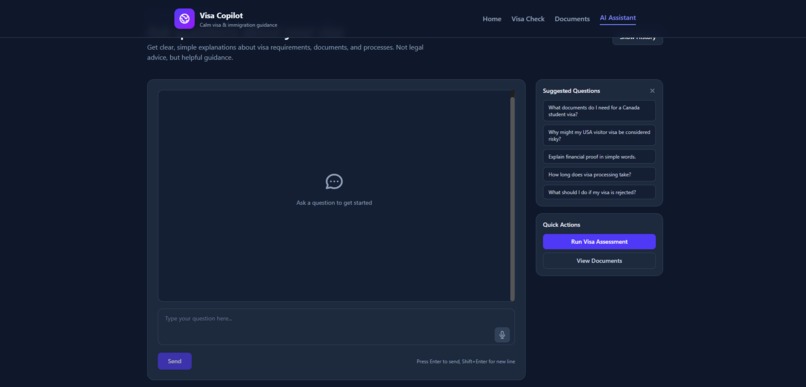Click Run Visa Assessment button

(599, 242)
